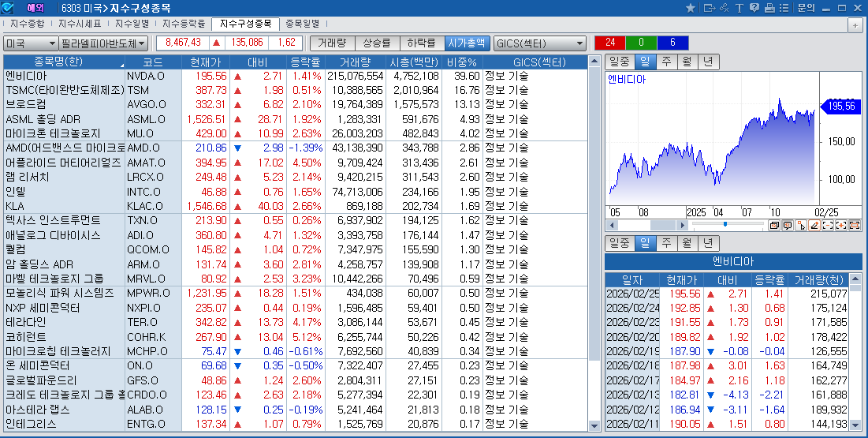Screen dimensions: 868x438
Task: Open the help question-mark icon
Action: coord(754,8)
